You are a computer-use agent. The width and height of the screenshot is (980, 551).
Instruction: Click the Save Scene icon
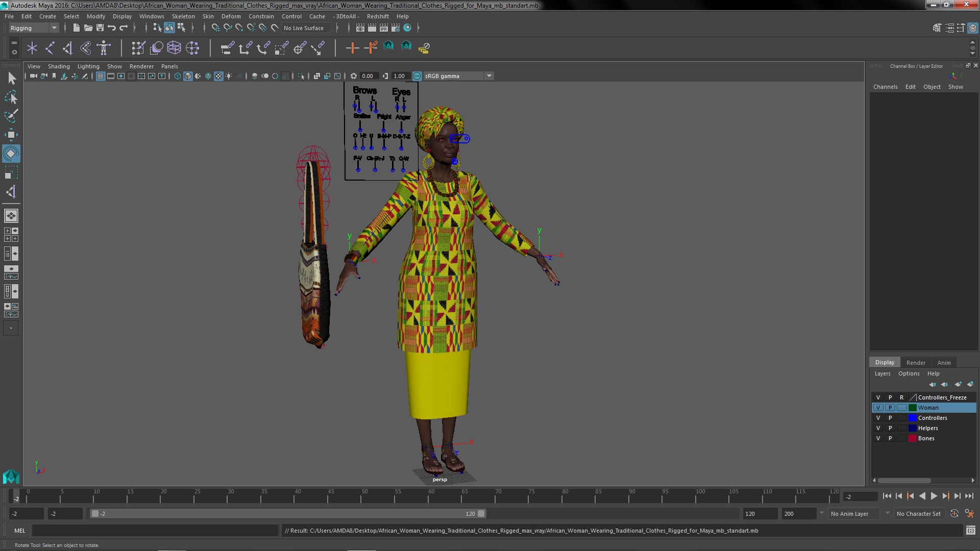tap(100, 28)
